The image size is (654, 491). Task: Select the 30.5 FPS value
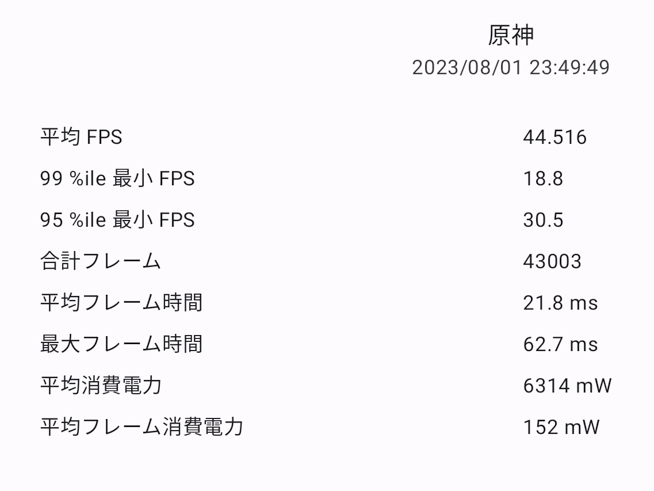tap(543, 220)
